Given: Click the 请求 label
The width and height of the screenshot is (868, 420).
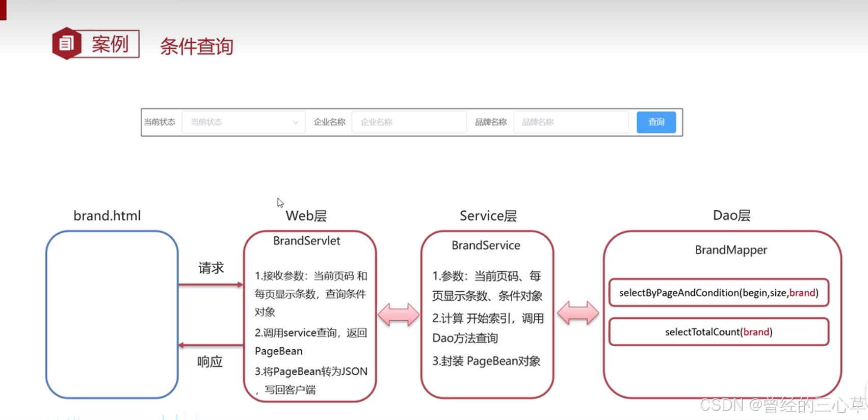Looking at the screenshot, I should click(x=211, y=268).
